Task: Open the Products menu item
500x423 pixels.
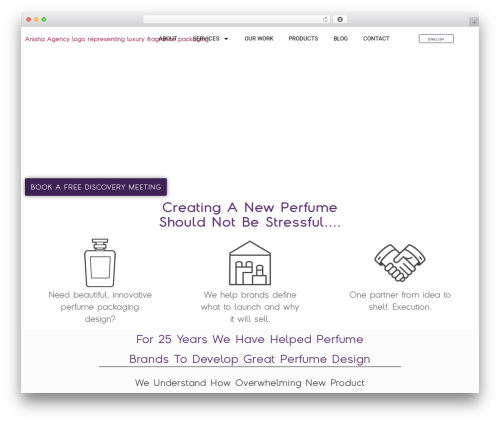Action: tap(303, 39)
